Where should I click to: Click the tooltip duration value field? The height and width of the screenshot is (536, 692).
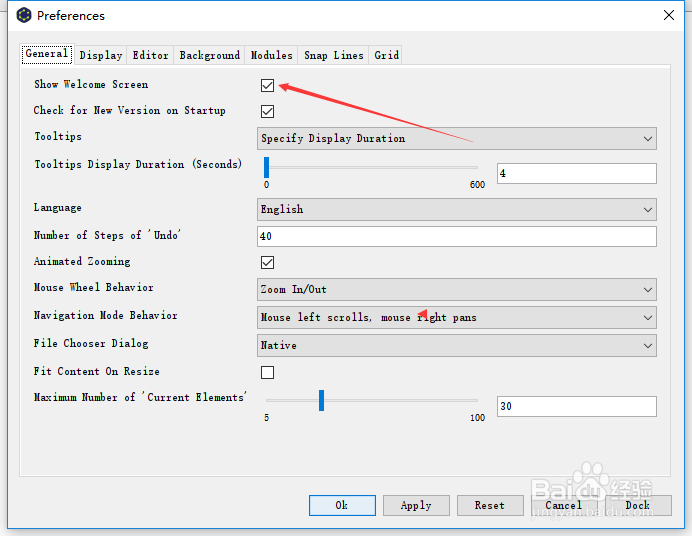click(x=577, y=173)
